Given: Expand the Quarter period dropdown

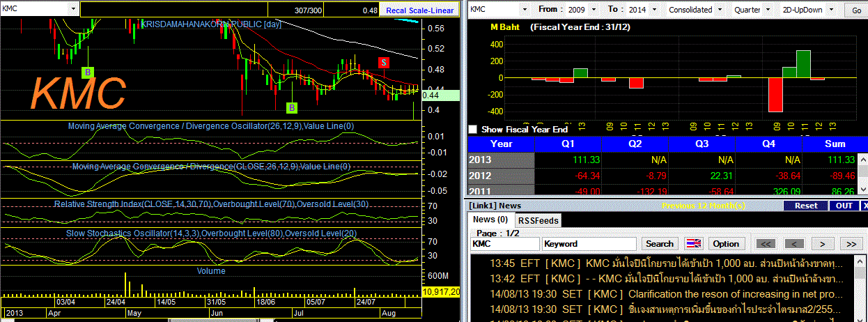Looking at the screenshot, I should coord(768,10).
